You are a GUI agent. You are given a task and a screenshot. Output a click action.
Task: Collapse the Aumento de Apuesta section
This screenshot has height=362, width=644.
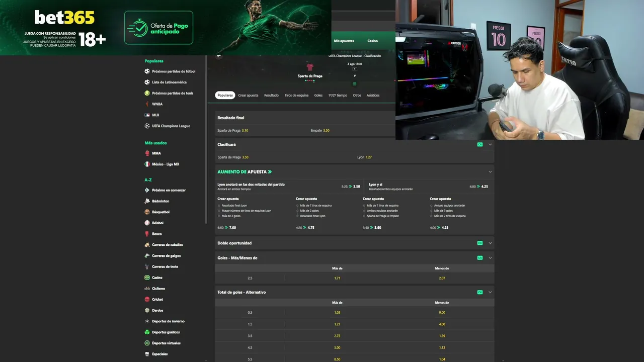pos(490,171)
